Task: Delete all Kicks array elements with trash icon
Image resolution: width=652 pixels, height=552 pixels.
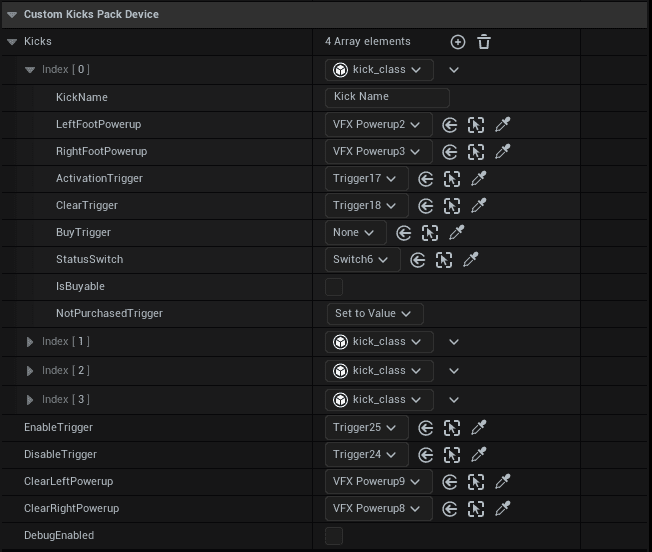Action: (x=484, y=42)
